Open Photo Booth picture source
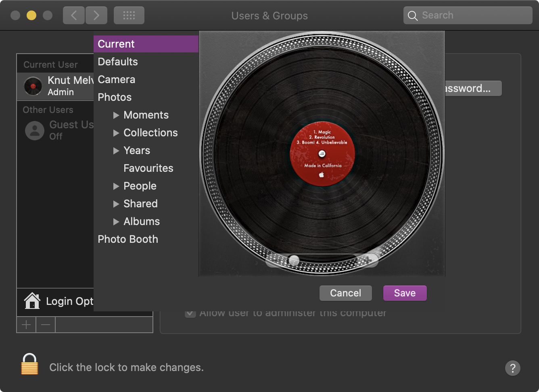Image resolution: width=539 pixels, height=392 pixels. point(146,239)
